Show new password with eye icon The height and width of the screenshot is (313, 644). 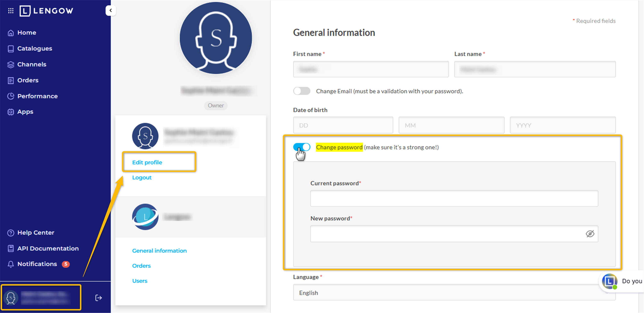tap(590, 234)
